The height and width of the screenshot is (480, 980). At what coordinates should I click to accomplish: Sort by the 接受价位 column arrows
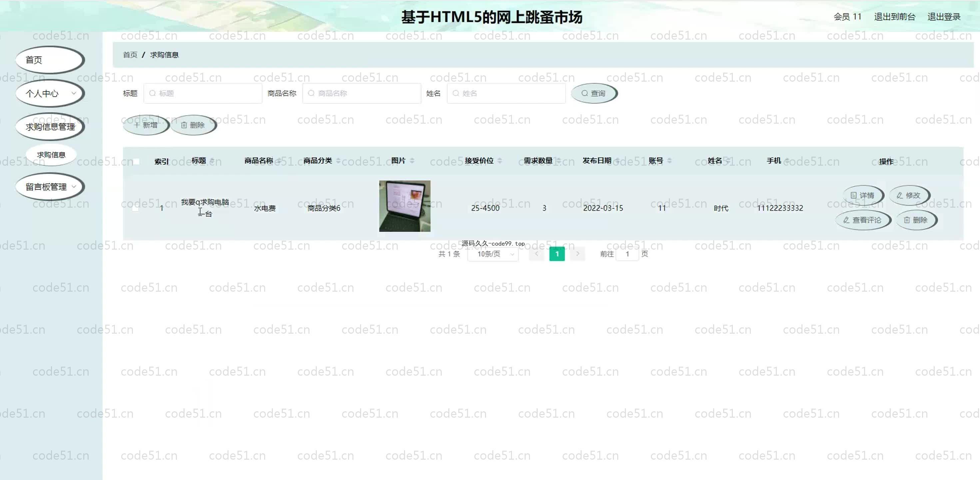[x=500, y=161]
